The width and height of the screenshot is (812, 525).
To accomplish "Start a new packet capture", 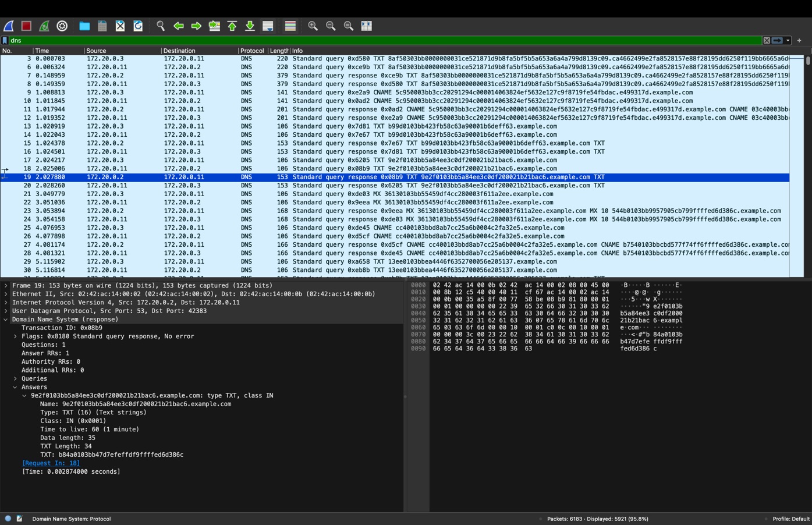I will pyautogui.click(x=8, y=26).
